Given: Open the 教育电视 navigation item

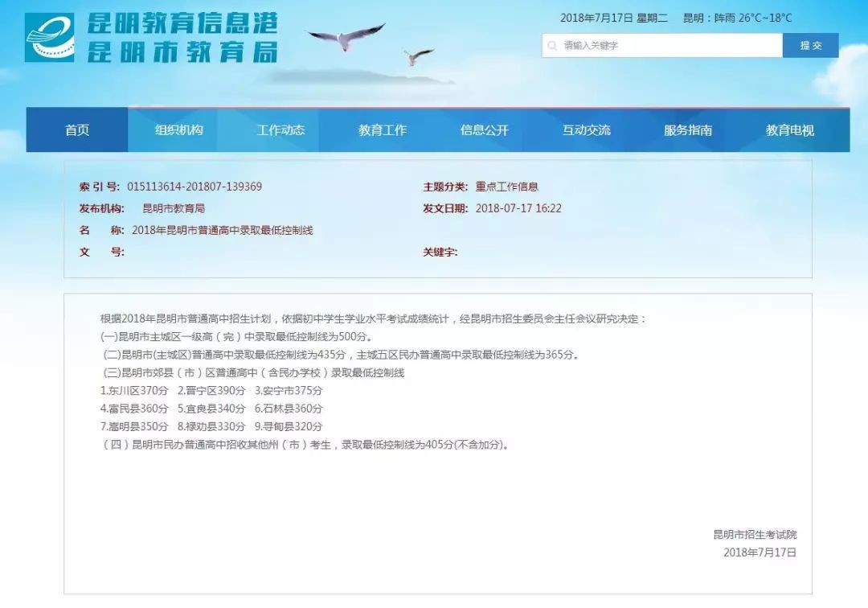Looking at the screenshot, I should pyautogui.click(x=789, y=130).
